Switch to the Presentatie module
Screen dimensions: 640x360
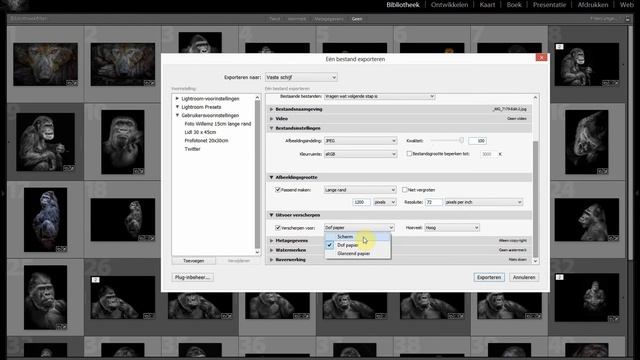coord(549,5)
